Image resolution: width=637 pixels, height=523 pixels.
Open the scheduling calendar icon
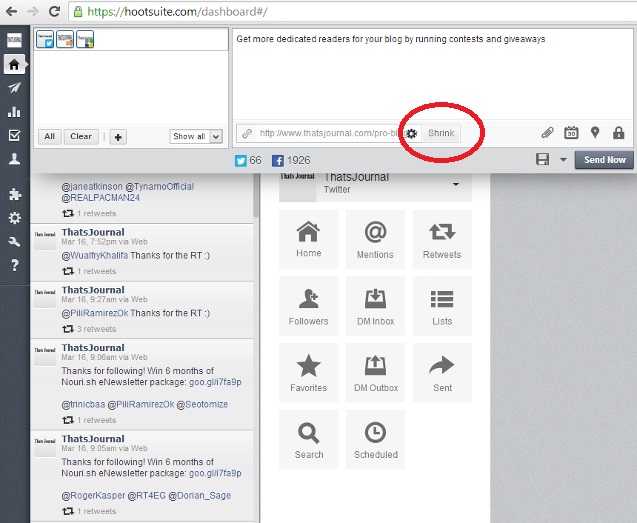(571, 133)
